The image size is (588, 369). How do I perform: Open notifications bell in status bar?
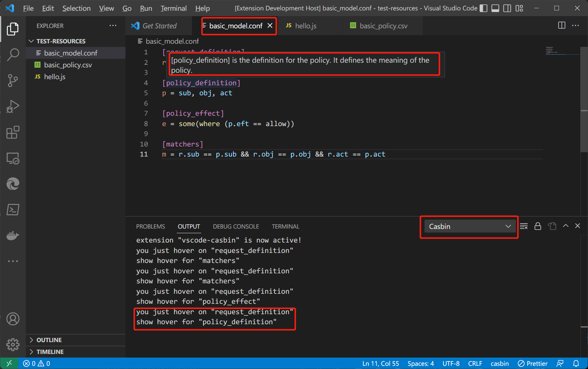pyautogui.click(x=576, y=363)
